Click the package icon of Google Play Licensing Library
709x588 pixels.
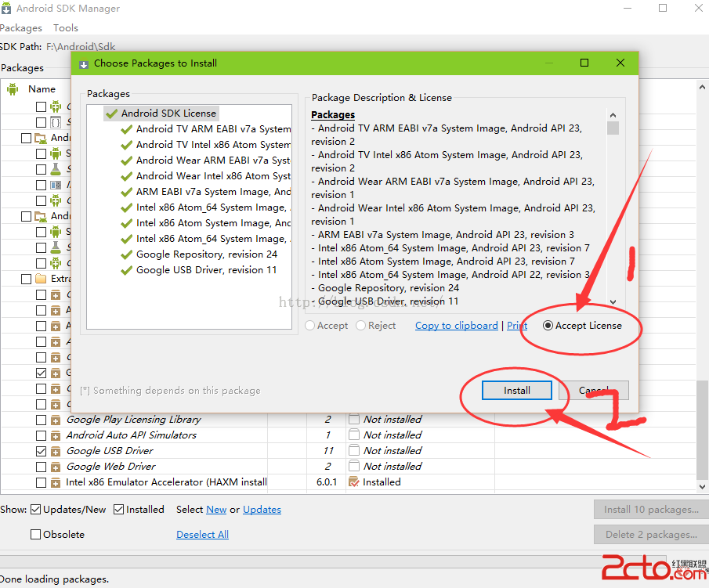pyautogui.click(x=55, y=420)
